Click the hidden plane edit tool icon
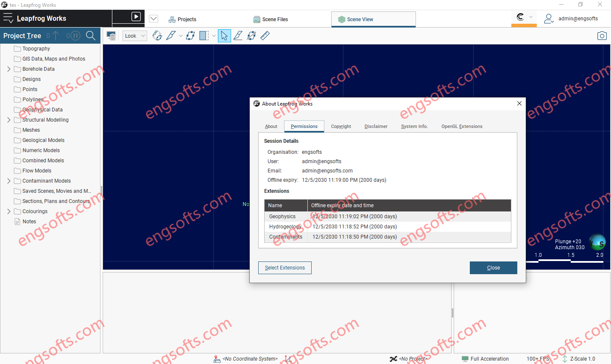611x364 pixels. (251, 36)
